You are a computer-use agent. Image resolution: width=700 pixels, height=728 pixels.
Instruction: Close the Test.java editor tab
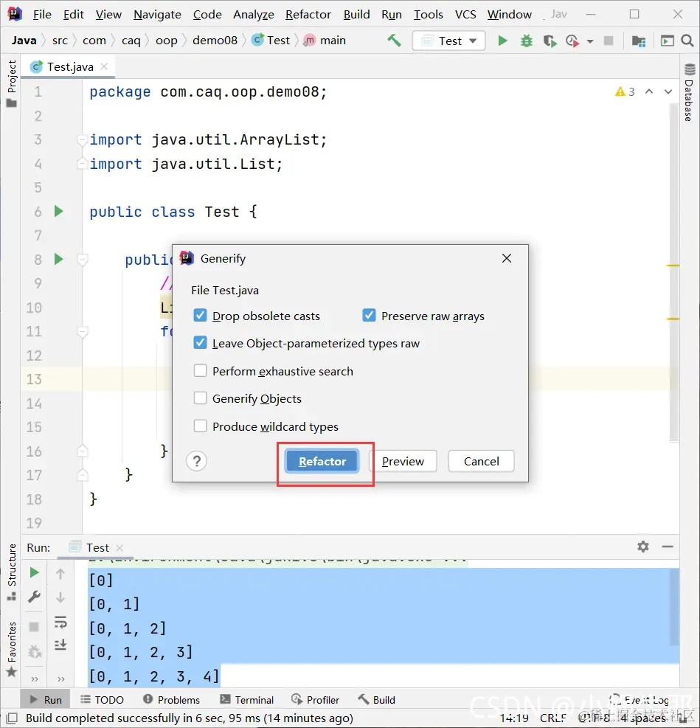click(105, 66)
